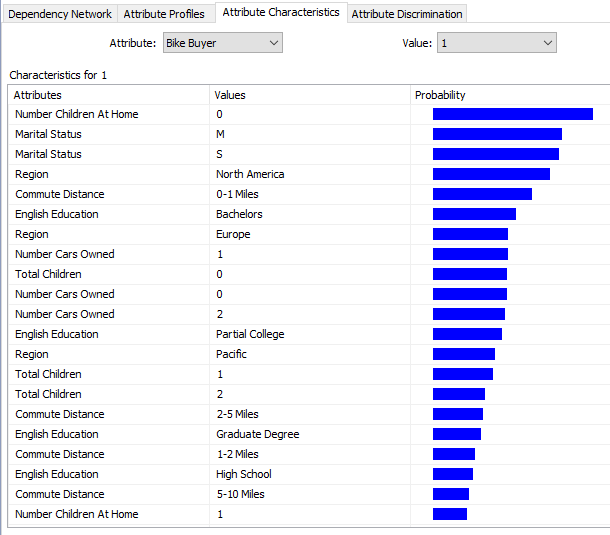Open the Bike Buyer attribute dropdown
This screenshot has height=535, width=610.
(222, 43)
